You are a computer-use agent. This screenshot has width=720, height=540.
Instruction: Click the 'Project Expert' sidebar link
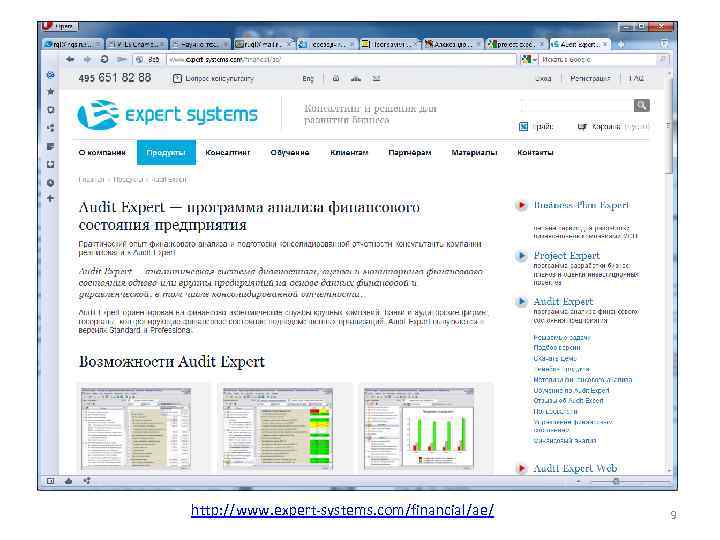click(567, 255)
